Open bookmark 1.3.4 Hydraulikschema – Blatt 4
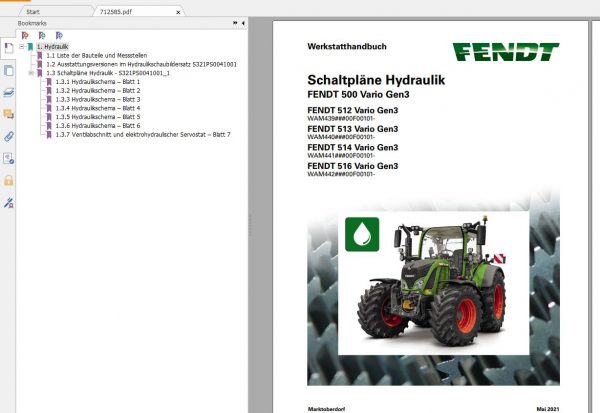Screen dimensions: 600x413 [98, 108]
